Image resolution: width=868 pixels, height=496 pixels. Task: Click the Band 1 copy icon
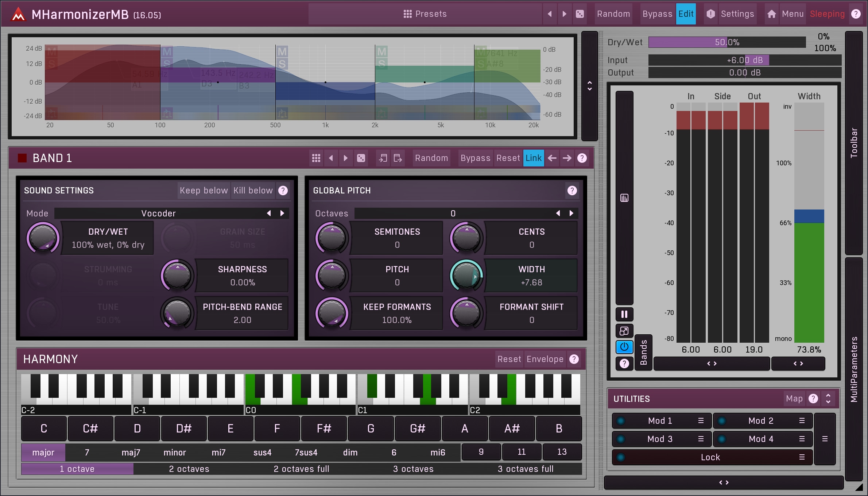(x=383, y=158)
